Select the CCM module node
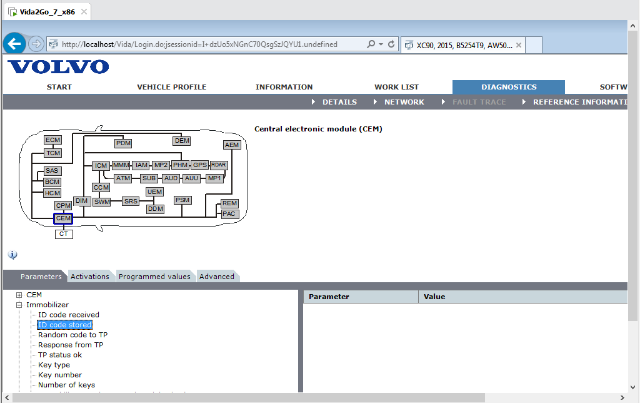 coord(101,187)
